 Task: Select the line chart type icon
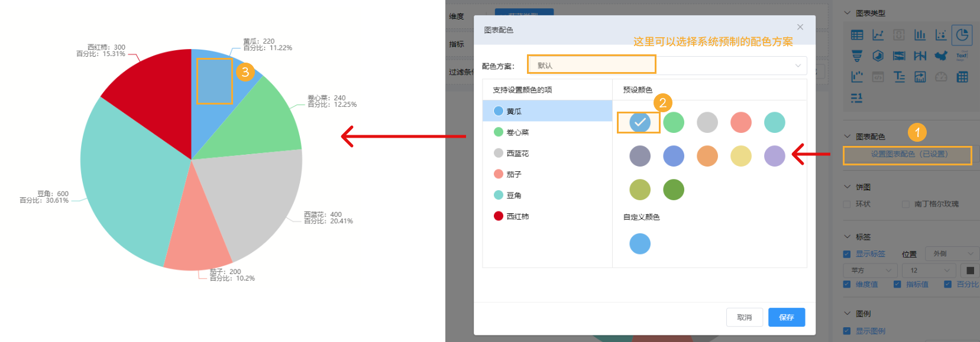click(878, 35)
